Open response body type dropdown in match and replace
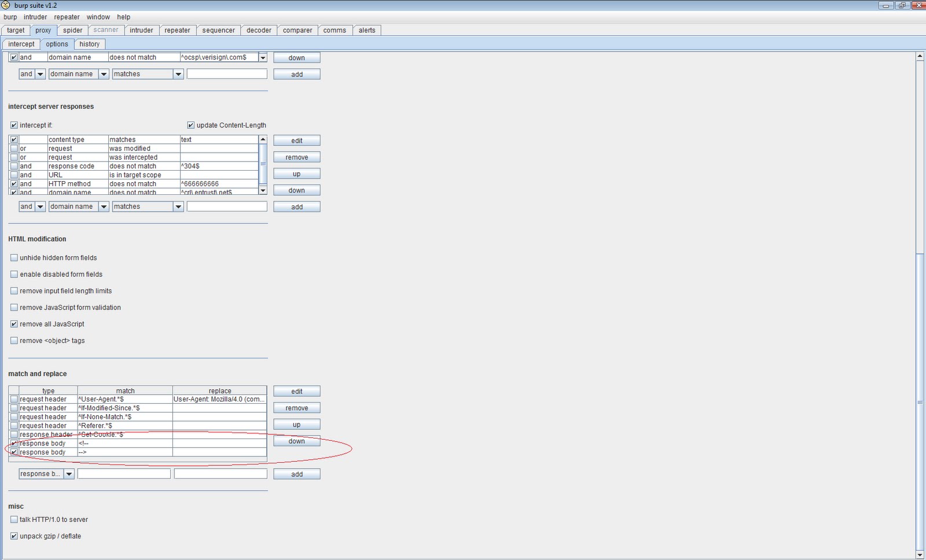Screen dimensions: 926x560 tap(69, 474)
